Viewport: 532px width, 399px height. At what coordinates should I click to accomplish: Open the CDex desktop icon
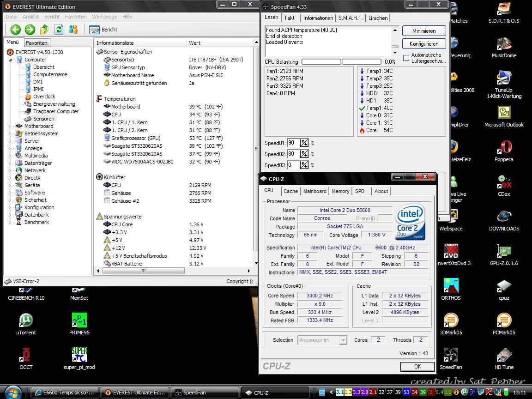(x=504, y=185)
